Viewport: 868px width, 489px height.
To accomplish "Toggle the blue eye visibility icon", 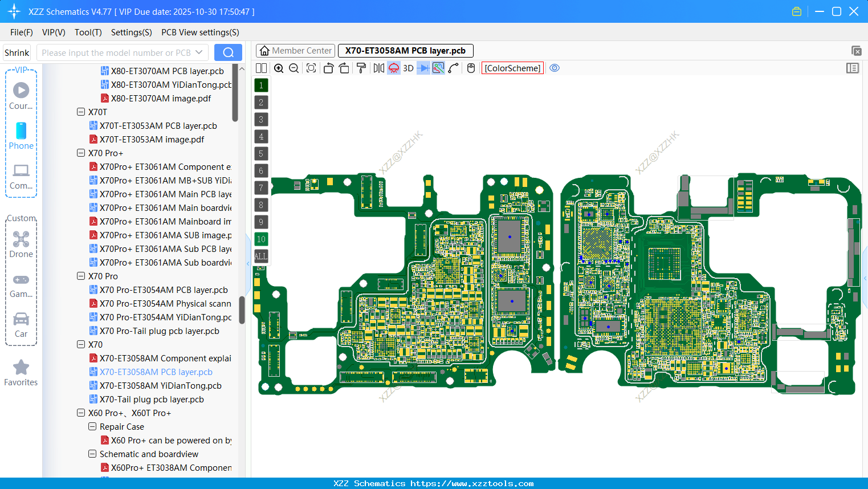I will 555,68.
